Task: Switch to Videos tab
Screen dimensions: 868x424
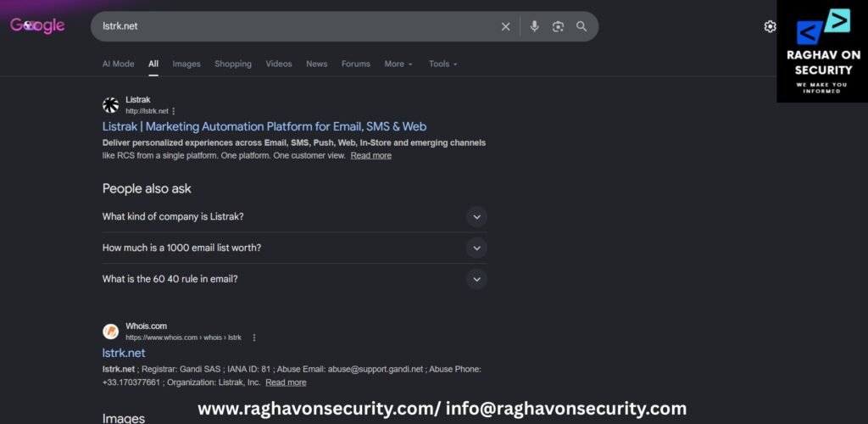Action: tap(278, 64)
